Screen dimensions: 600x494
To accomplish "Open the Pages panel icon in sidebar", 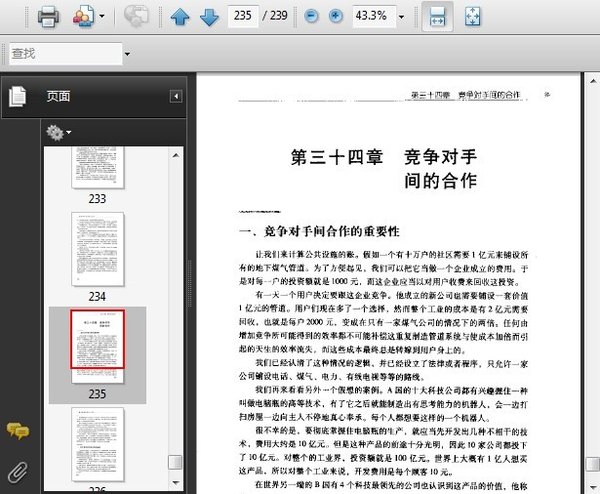I will pos(17,96).
